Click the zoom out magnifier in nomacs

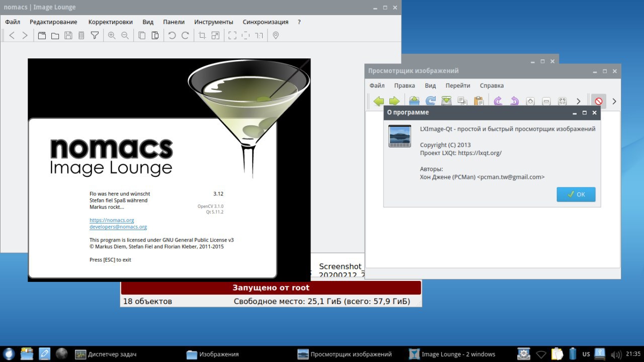125,35
